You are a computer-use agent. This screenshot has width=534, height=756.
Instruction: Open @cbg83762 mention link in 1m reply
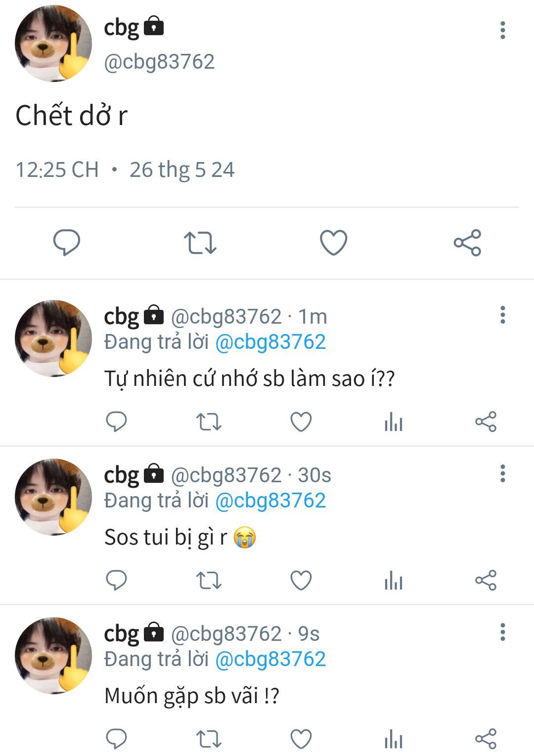(x=270, y=342)
